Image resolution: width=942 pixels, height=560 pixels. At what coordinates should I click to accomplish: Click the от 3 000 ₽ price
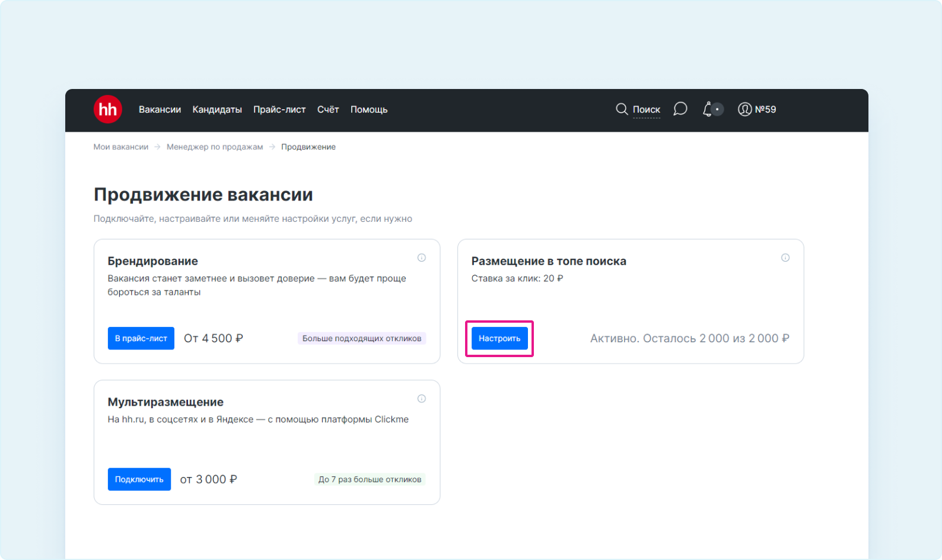coord(209,479)
